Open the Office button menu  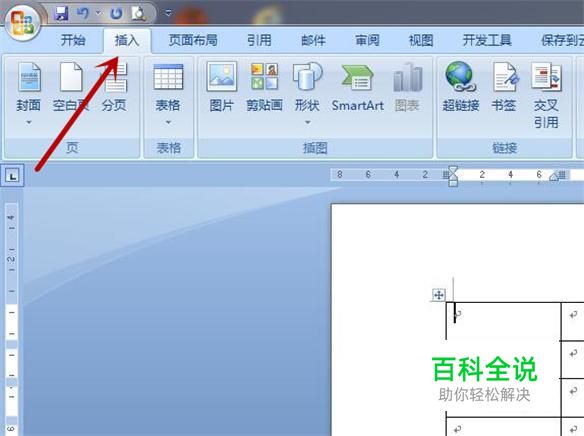pos(23,23)
